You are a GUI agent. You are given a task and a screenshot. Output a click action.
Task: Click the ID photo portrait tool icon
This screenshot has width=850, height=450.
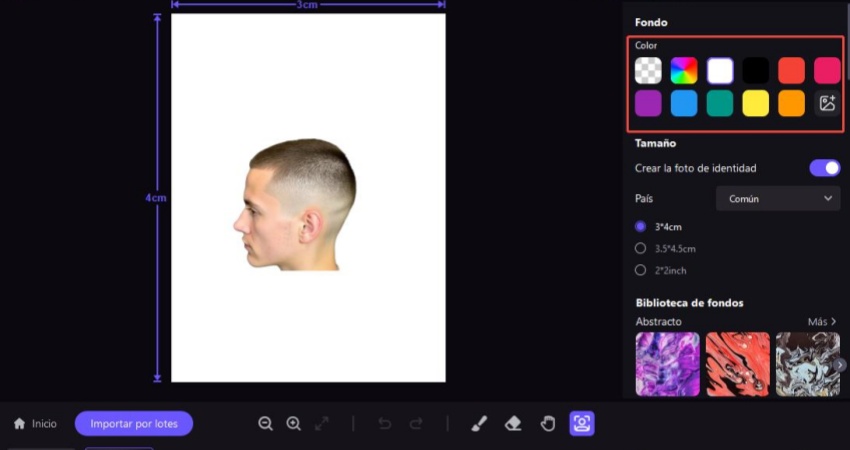coord(582,424)
